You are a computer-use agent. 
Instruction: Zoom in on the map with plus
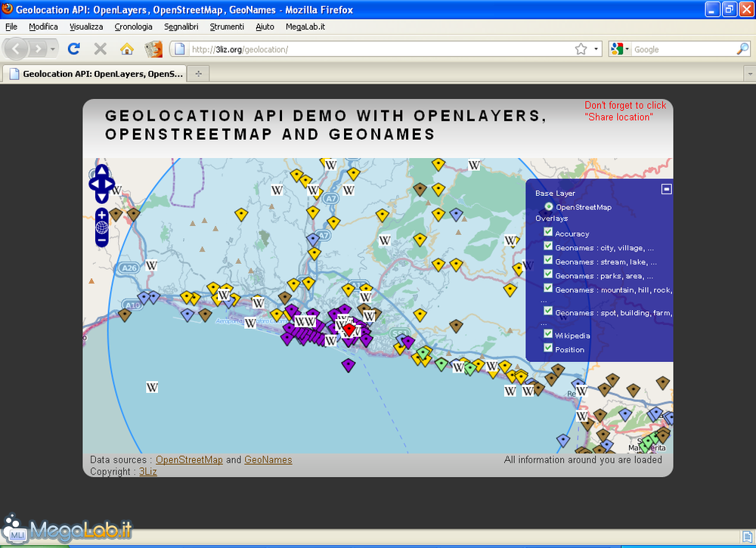102,215
